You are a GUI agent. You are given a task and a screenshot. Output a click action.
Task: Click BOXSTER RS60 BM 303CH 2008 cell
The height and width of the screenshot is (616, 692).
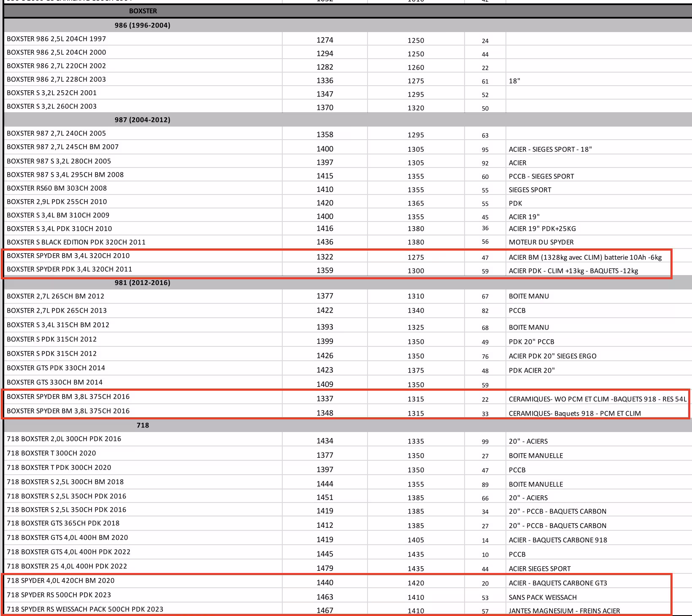click(143, 188)
